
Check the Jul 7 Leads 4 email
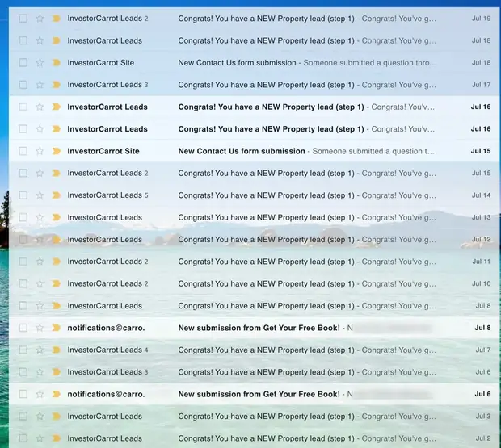[x=23, y=350]
